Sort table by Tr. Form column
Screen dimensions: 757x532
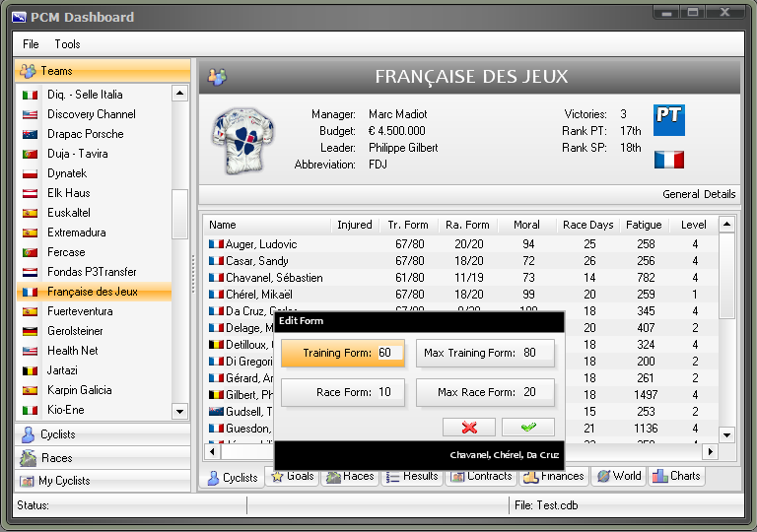pos(408,225)
